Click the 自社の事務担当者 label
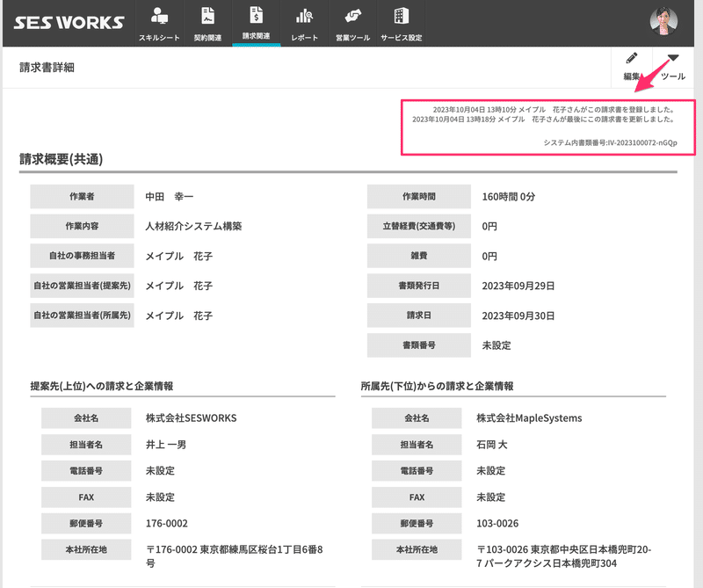Image resolution: width=703 pixels, height=588 pixels. pyautogui.click(x=82, y=256)
